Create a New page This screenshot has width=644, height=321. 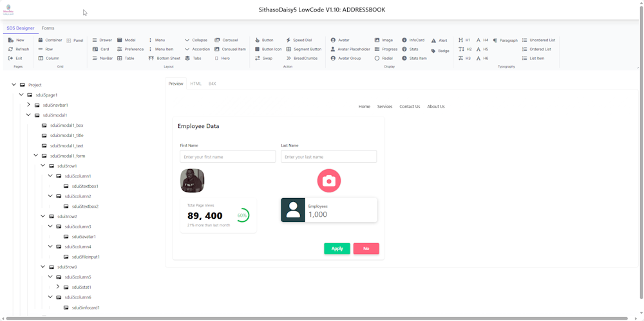coord(16,41)
